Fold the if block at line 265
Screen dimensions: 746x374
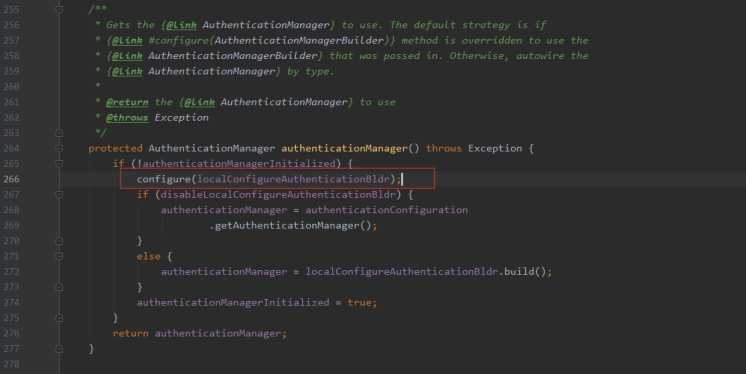59,163
